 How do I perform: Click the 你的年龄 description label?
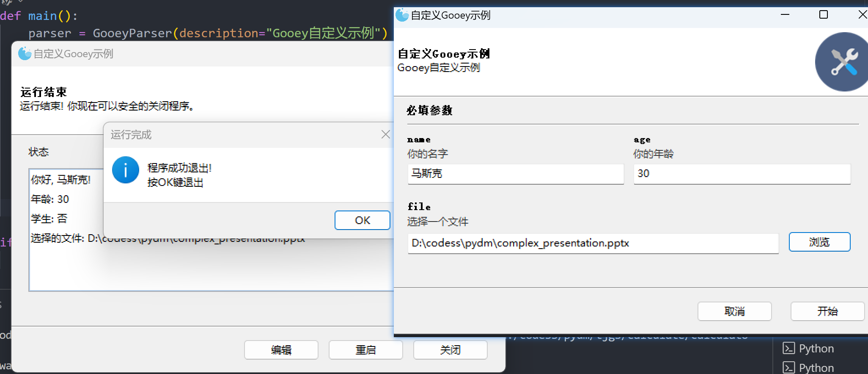coord(654,154)
